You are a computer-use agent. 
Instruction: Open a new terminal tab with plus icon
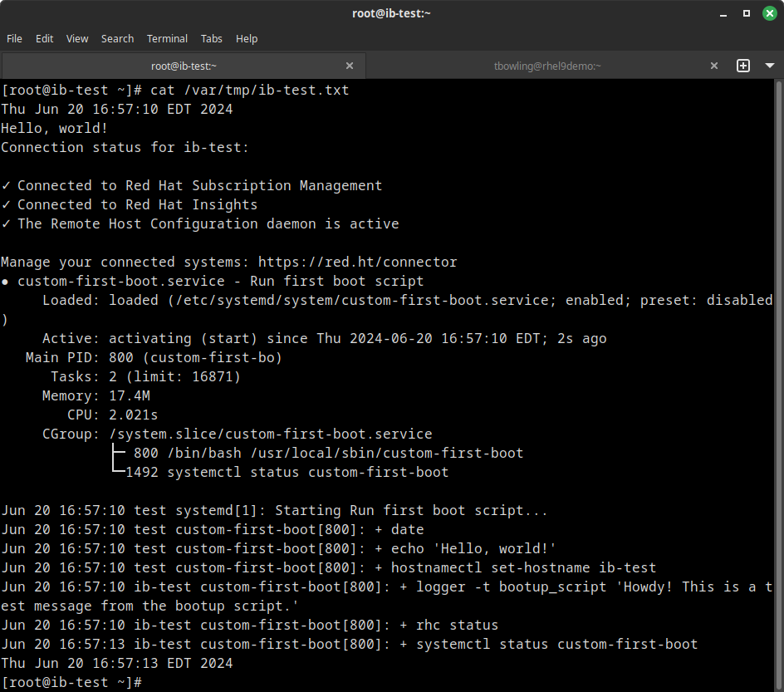pyautogui.click(x=743, y=66)
